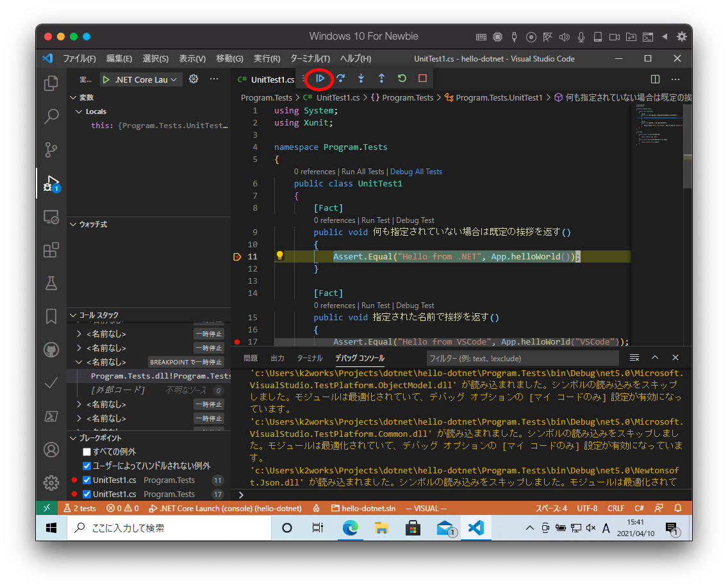Enable the すべての例外 checkbox
The image size is (728, 588).
click(87, 452)
